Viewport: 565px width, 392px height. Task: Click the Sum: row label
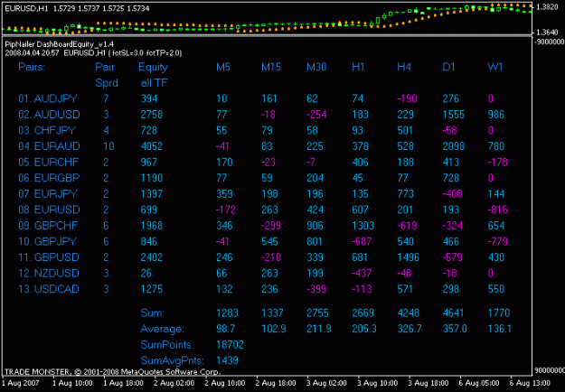pos(153,313)
